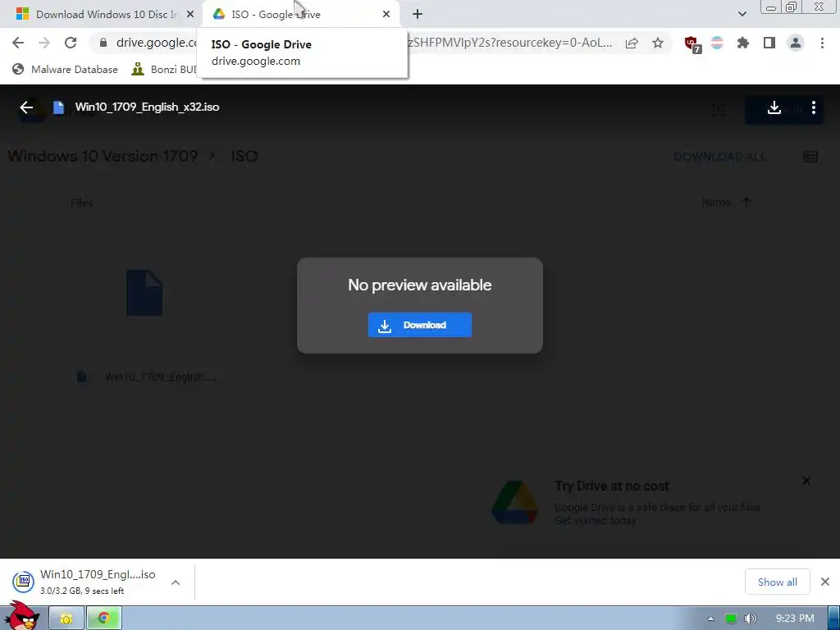Open the uBlock shield extension icon

[692, 44]
